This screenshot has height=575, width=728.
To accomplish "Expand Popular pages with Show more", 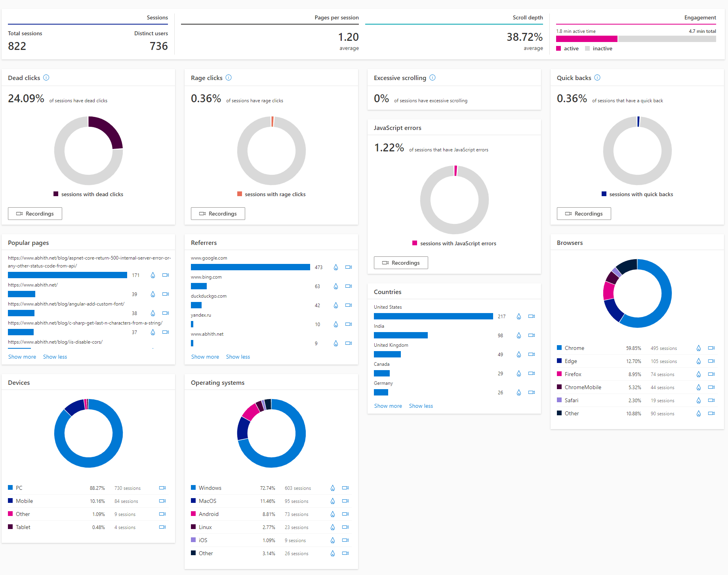I will [x=22, y=357].
